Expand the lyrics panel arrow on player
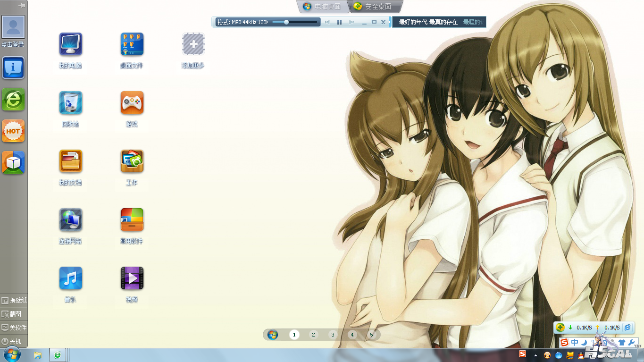 point(390,22)
